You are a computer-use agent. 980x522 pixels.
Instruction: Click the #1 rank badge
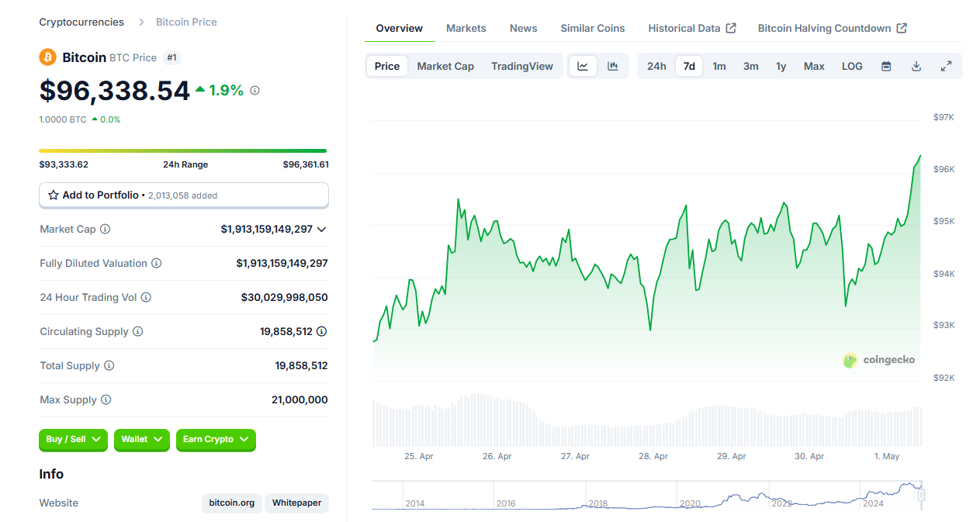coord(172,57)
